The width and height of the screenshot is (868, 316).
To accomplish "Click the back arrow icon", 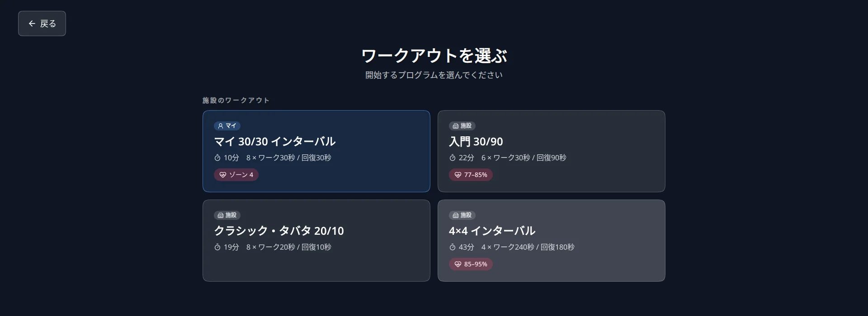I will coord(32,23).
